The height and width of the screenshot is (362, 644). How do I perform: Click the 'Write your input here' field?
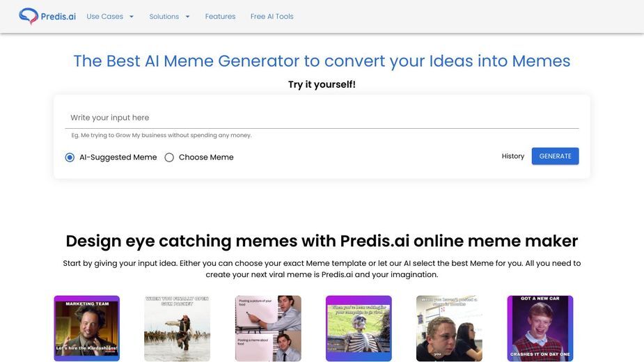322,118
